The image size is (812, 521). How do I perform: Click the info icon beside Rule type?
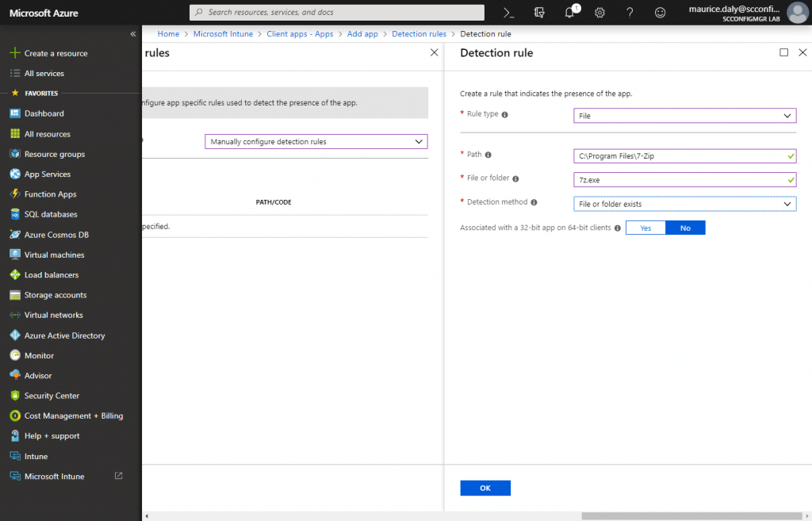(x=505, y=114)
